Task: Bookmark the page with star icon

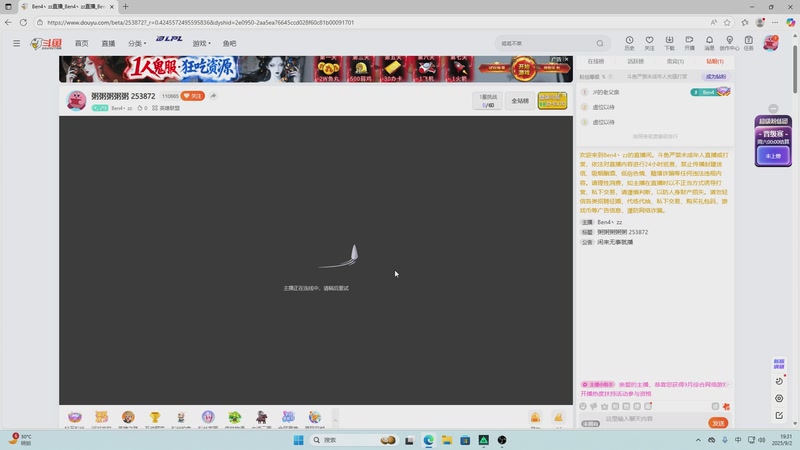Action: tap(727, 22)
